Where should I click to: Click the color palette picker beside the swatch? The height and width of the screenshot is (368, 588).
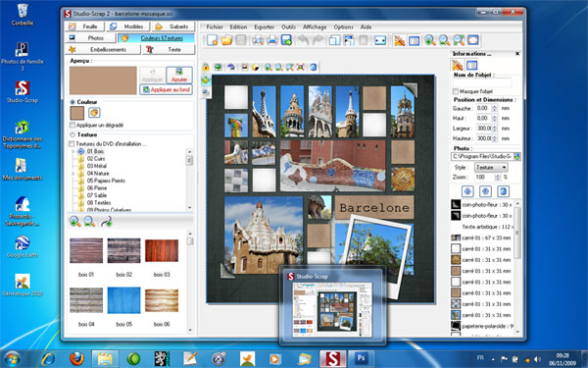coord(94,113)
